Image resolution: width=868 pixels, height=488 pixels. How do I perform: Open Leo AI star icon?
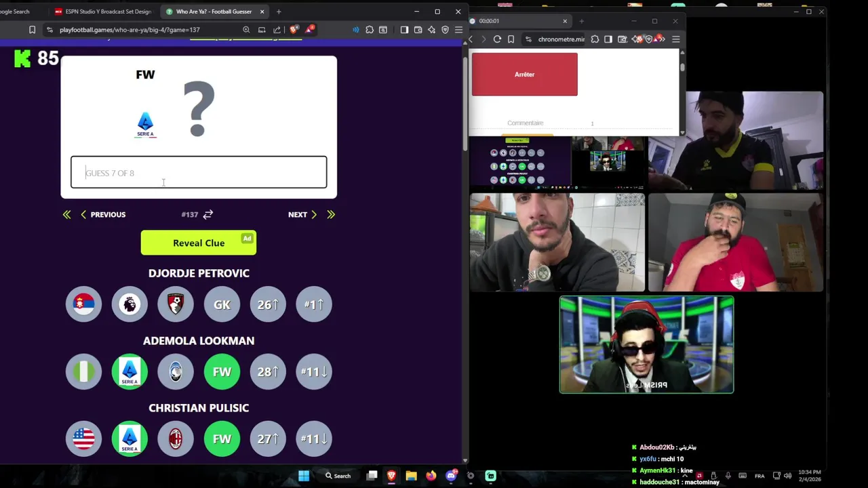click(x=431, y=30)
